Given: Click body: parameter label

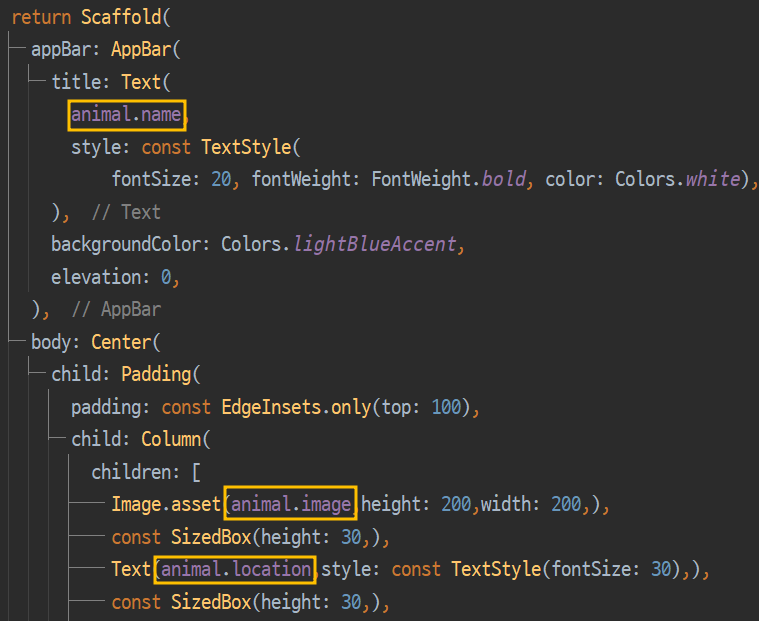Looking at the screenshot, I should click(x=56, y=342).
